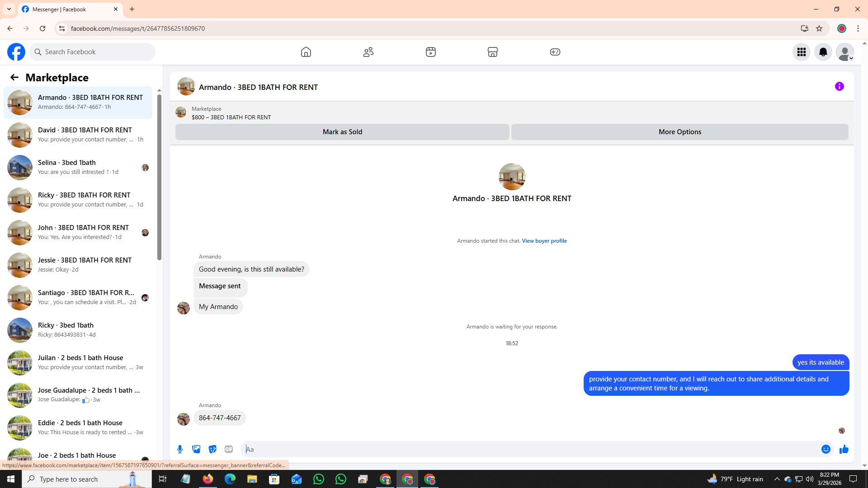The image size is (868, 488).
Task: Bookmark this page with the star icon
Action: [x=819, y=28]
